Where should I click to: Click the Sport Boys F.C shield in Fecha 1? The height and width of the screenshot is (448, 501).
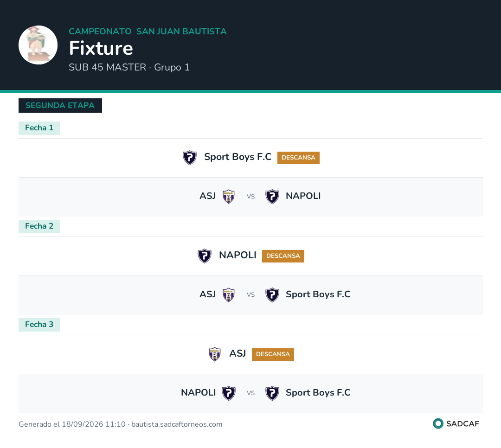pyautogui.click(x=189, y=158)
